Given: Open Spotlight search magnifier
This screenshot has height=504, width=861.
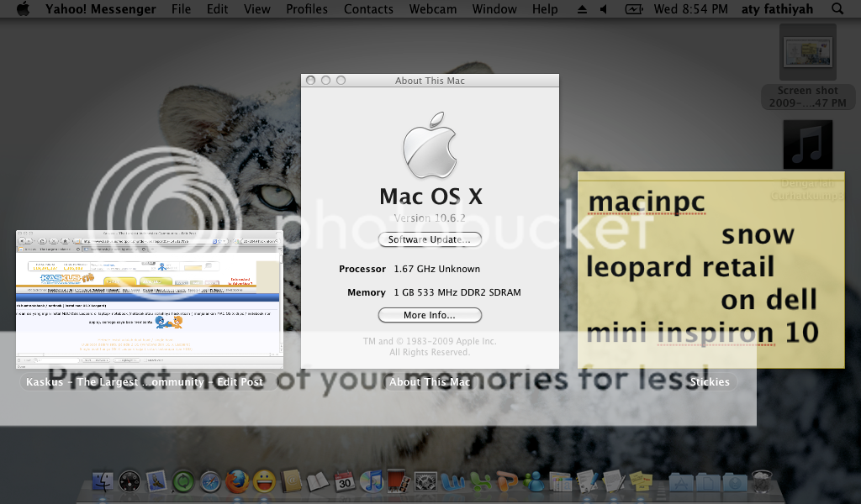Looking at the screenshot, I should point(837,8).
